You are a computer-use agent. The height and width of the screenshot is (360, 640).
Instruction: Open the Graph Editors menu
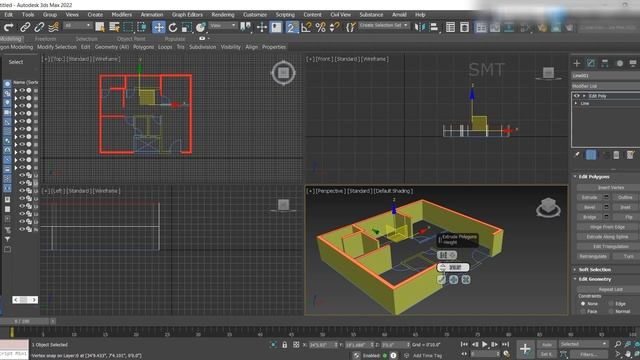point(187,15)
